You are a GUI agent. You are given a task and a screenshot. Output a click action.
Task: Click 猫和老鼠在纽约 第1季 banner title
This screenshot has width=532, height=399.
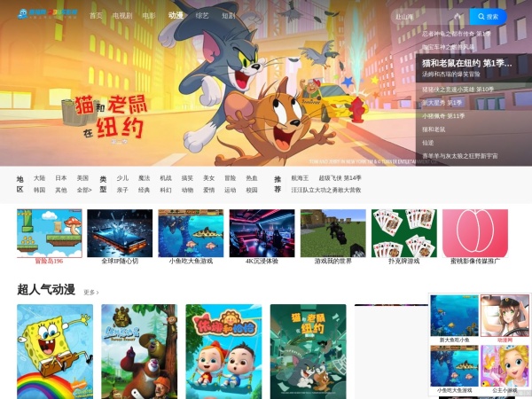[466, 63]
